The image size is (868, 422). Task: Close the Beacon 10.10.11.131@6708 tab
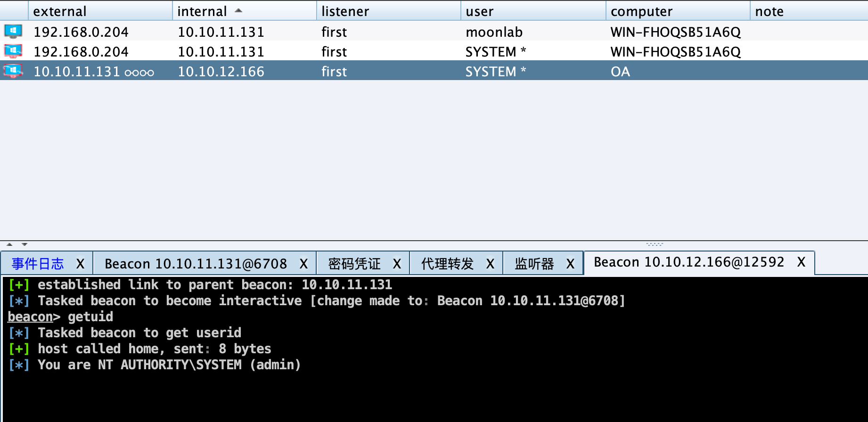tap(304, 264)
